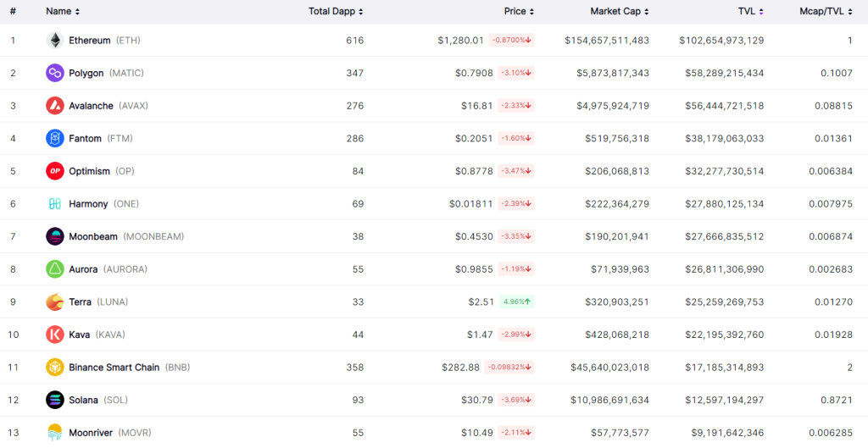Open the Polygon chain link

pos(86,73)
